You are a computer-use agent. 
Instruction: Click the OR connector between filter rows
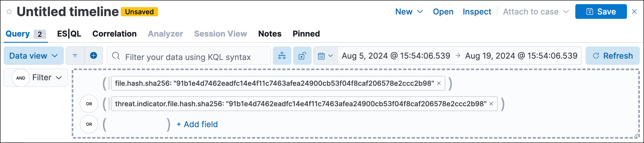click(x=89, y=103)
